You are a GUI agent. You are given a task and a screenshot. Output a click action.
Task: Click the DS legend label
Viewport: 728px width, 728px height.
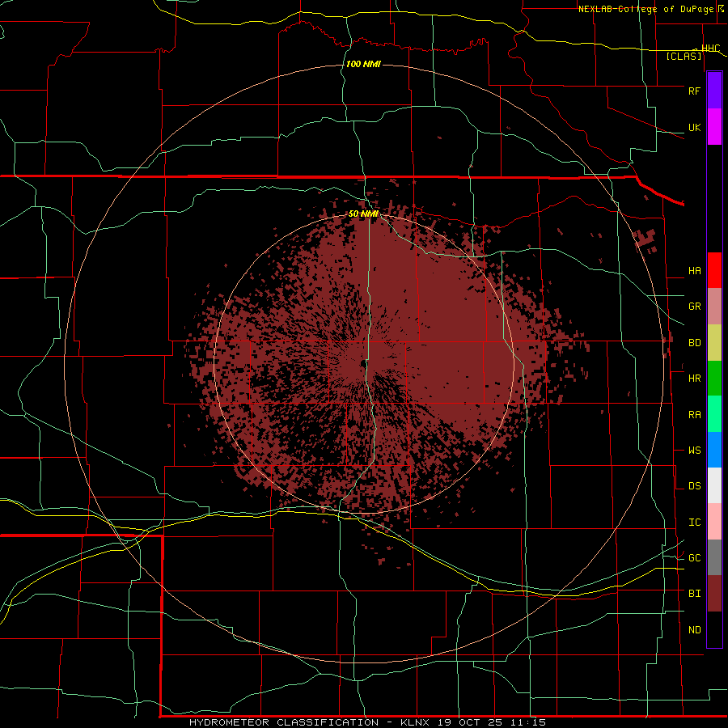coord(694,486)
